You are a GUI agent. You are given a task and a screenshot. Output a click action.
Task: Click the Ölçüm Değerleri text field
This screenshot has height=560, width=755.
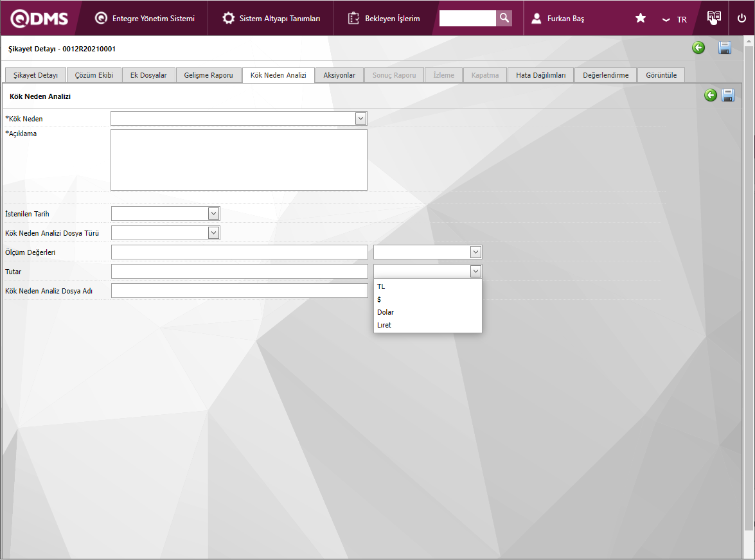(x=239, y=252)
